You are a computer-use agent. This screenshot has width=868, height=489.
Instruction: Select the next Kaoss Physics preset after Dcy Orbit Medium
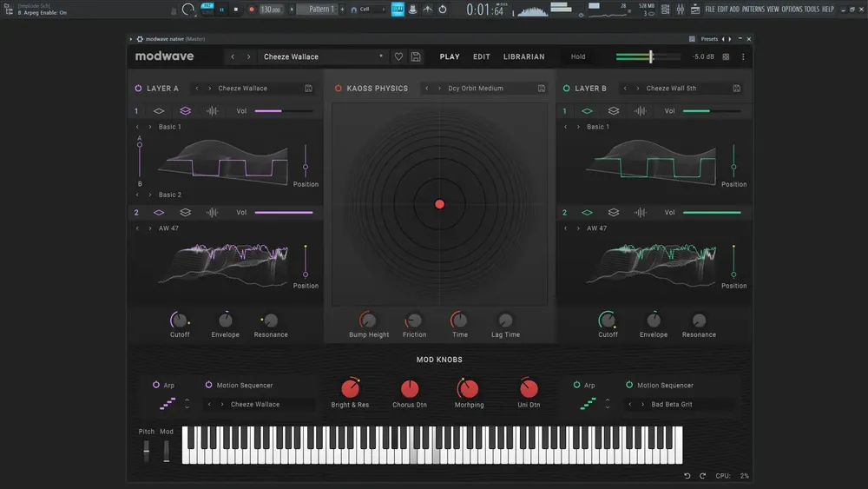click(x=439, y=88)
